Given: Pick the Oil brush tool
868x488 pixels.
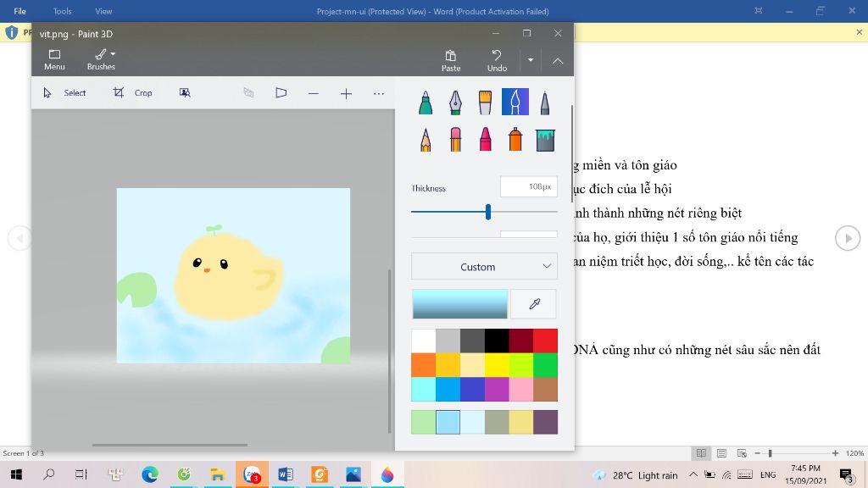Looking at the screenshot, I should coord(485,103).
